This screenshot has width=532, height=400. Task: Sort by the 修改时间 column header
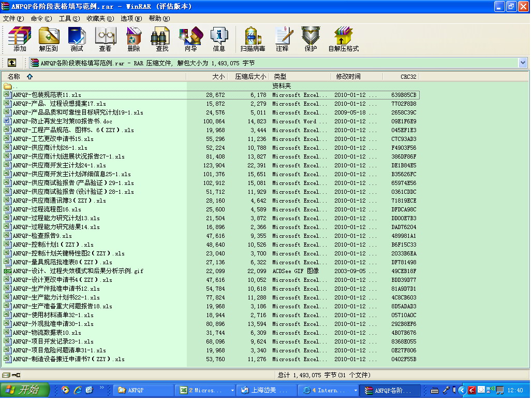(x=357, y=76)
